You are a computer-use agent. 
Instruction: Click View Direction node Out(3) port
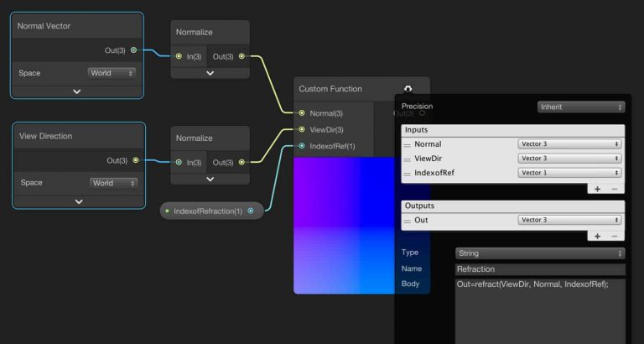click(136, 160)
